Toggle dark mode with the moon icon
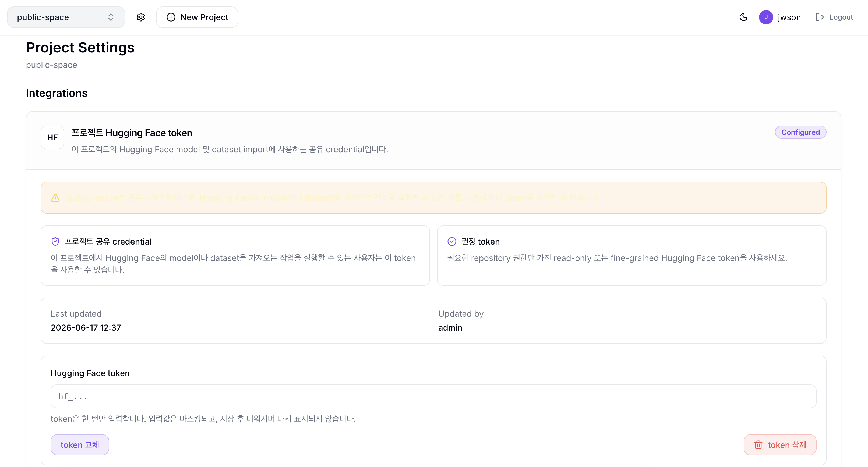This screenshot has width=868, height=467. click(x=743, y=17)
